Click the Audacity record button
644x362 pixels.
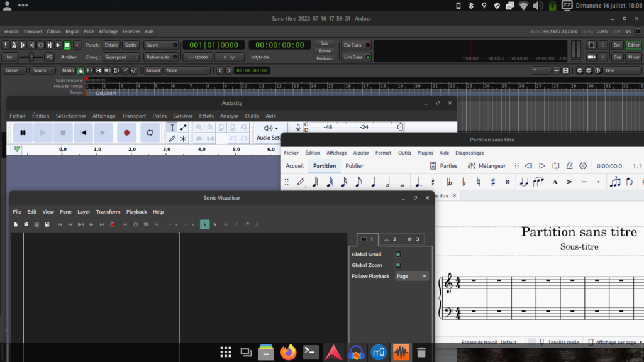point(126,133)
